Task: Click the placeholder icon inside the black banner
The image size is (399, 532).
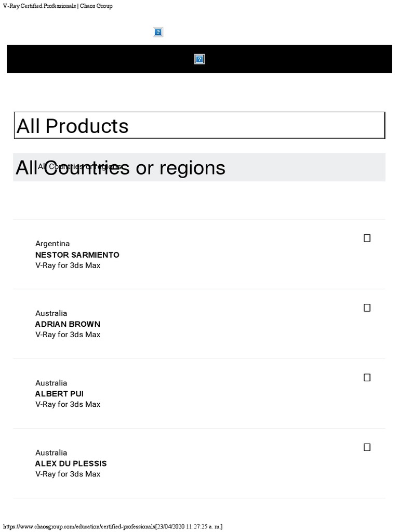Action: coord(199,59)
